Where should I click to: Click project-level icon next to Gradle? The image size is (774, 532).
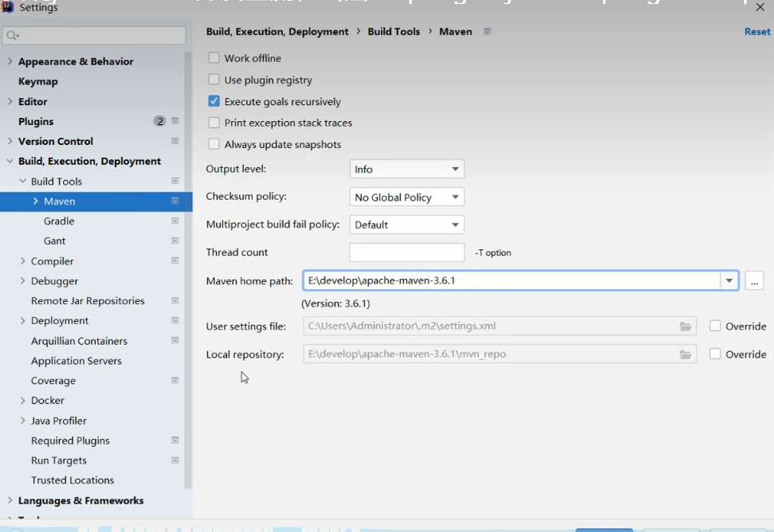[x=175, y=221]
